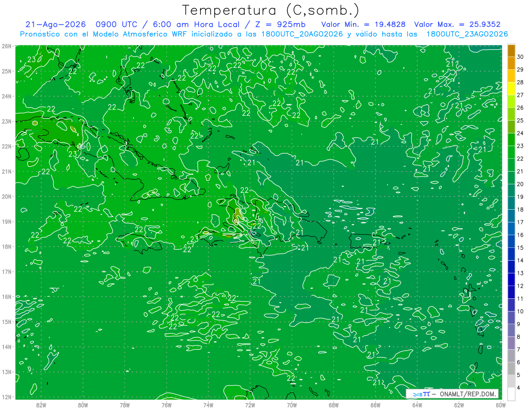Click the "26N" latitude label
Viewport: 532px width, 411px height.
6,46
